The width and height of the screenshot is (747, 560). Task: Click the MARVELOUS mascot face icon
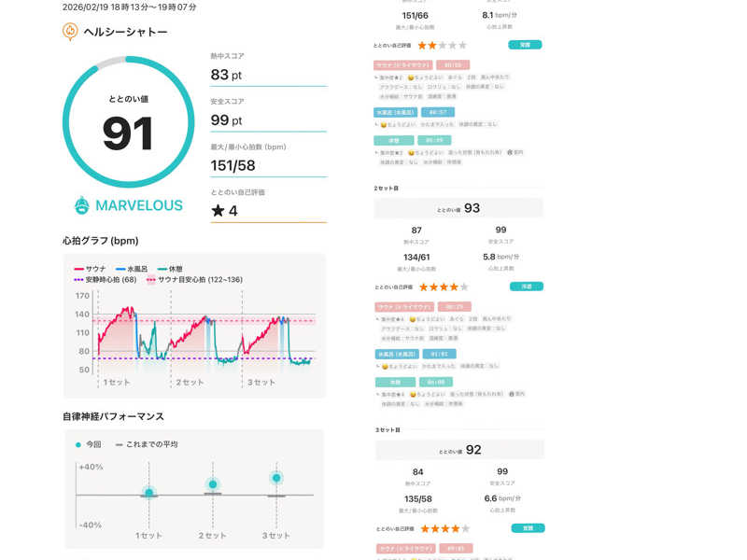click(x=82, y=205)
